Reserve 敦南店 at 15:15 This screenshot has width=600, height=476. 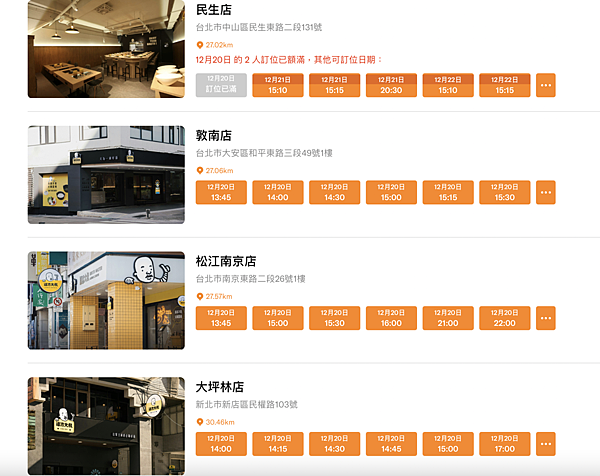(x=448, y=192)
